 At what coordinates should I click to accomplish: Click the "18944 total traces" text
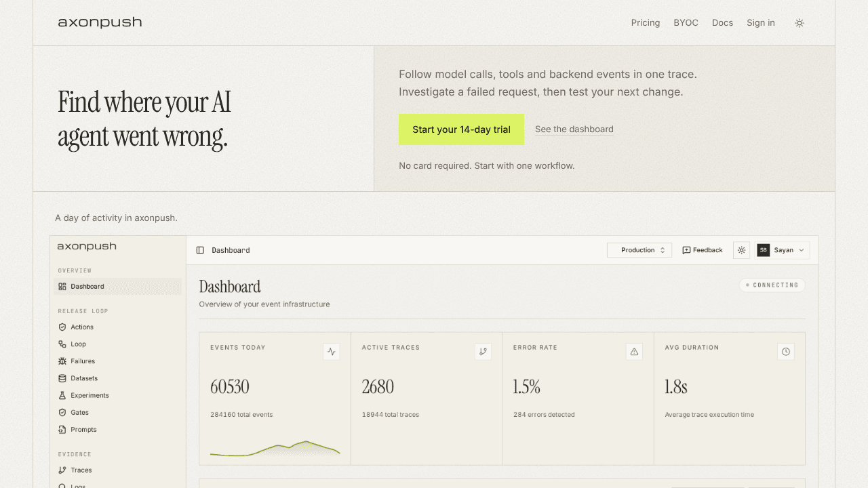click(391, 415)
